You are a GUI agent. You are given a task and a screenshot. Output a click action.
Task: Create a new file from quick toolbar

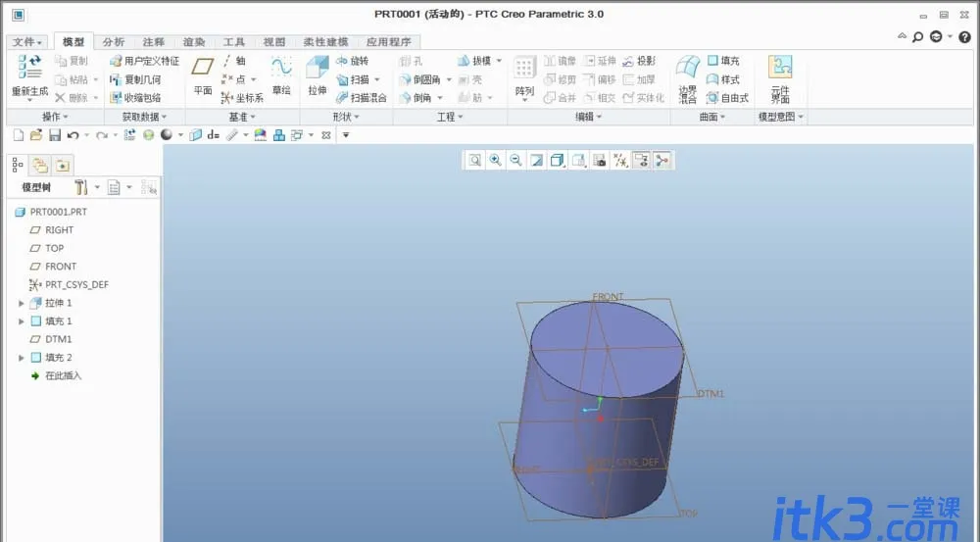(x=19, y=135)
